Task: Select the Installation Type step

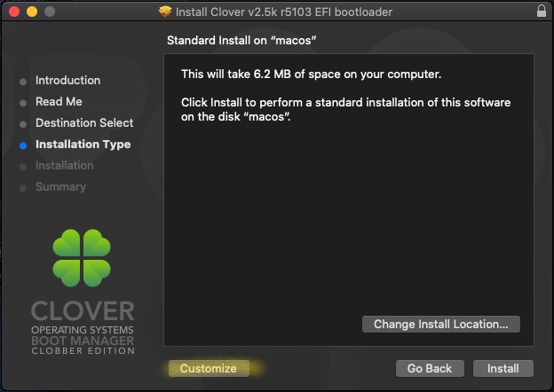Action: (x=83, y=145)
